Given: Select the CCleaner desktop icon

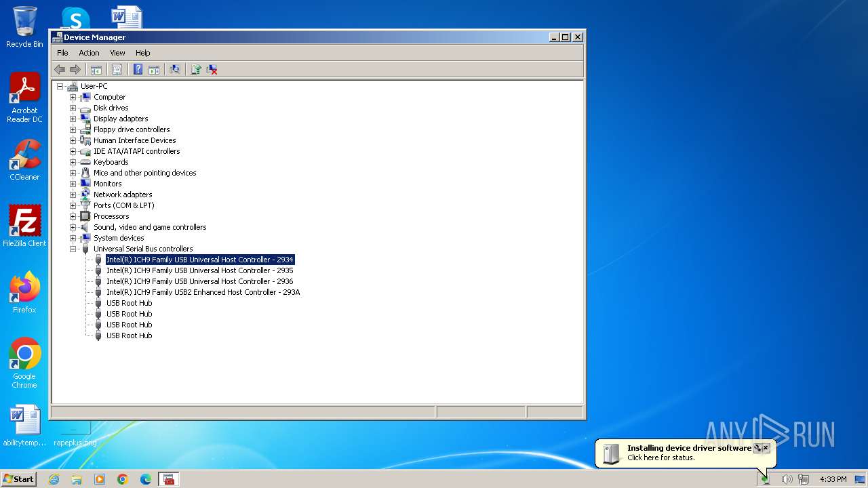Looking at the screenshot, I should tap(24, 160).
